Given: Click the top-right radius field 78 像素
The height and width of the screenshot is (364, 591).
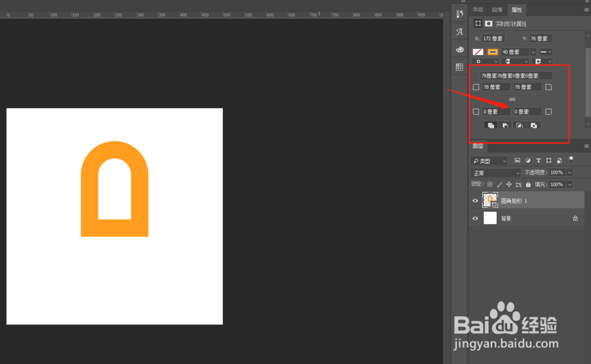Looking at the screenshot, I should pos(527,87).
